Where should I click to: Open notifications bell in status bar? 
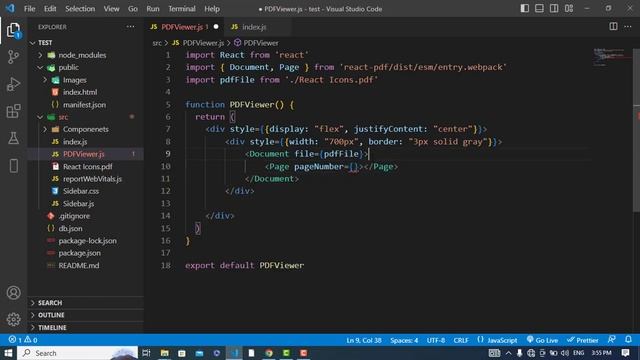[x=628, y=340]
